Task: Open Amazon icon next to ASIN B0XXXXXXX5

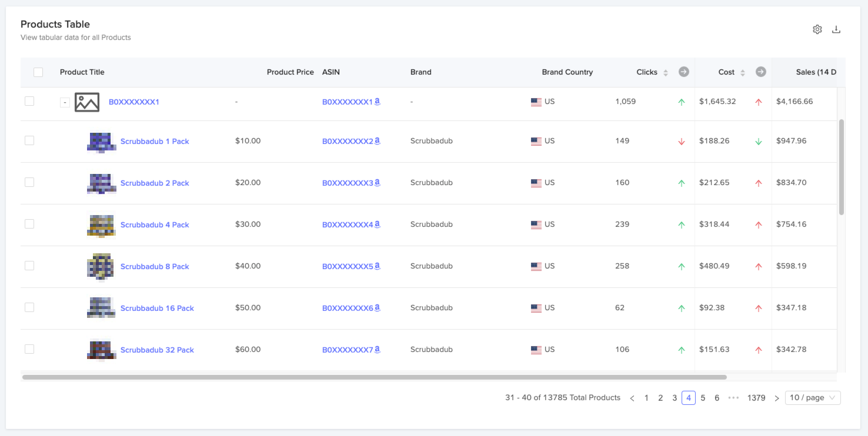Action: 378,266
